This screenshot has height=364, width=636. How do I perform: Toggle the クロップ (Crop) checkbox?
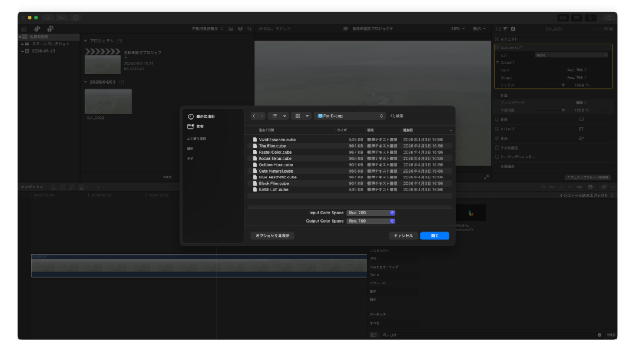(x=497, y=129)
